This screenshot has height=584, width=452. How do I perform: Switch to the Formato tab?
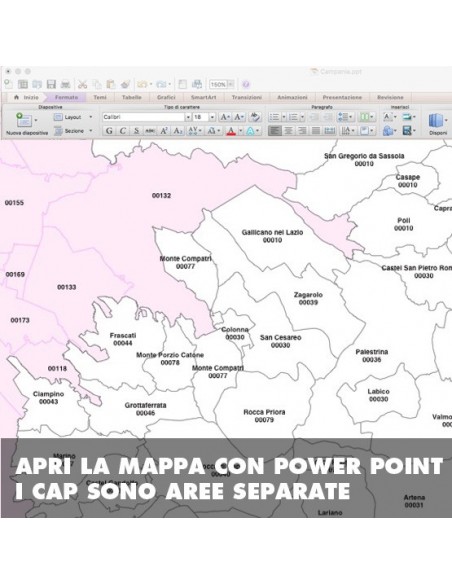coord(66,98)
